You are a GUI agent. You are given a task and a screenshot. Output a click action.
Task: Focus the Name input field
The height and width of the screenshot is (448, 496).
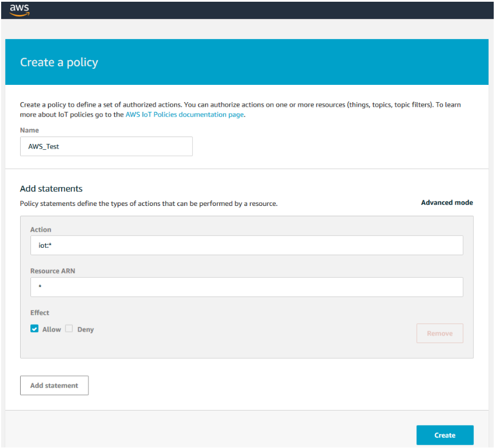click(x=106, y=146)
